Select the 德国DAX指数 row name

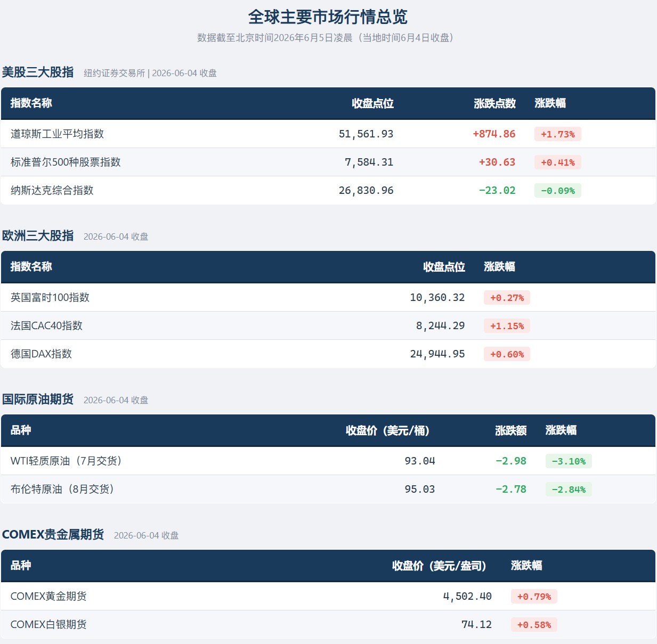click(41, 354)
